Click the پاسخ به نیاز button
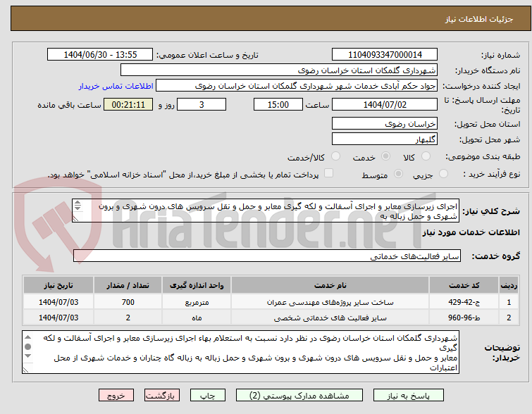This screenshot has height=414, width=532. click(409, 396)
